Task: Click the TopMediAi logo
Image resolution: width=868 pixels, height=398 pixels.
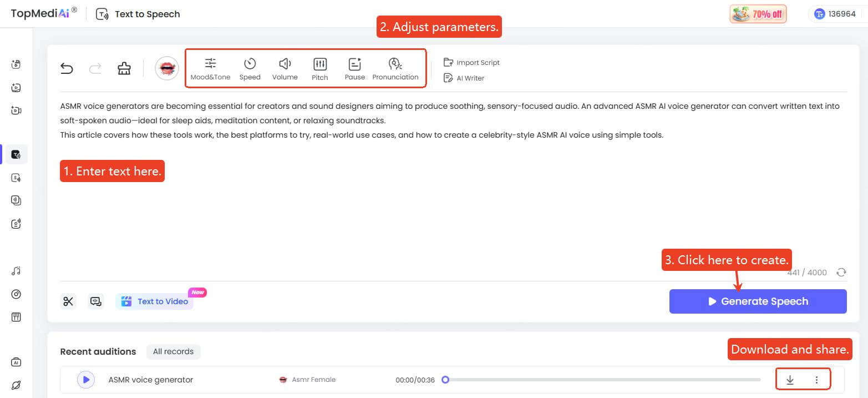Action: coord(43,13)
